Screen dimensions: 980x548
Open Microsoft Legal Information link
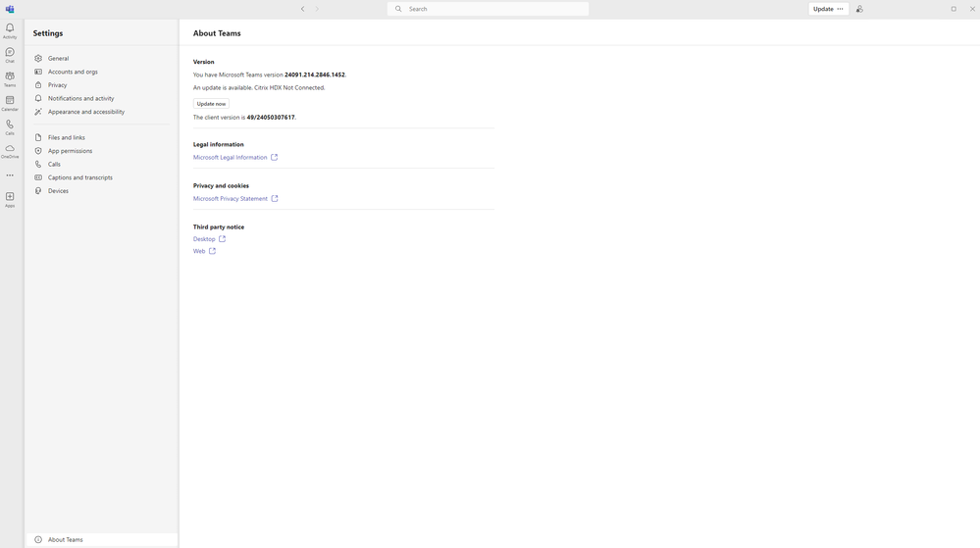(230, 158)
